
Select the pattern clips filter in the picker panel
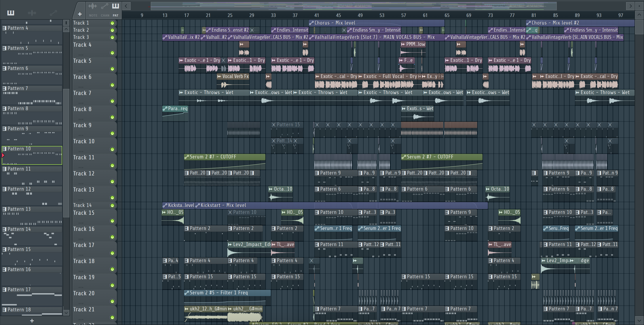(11, 13)
